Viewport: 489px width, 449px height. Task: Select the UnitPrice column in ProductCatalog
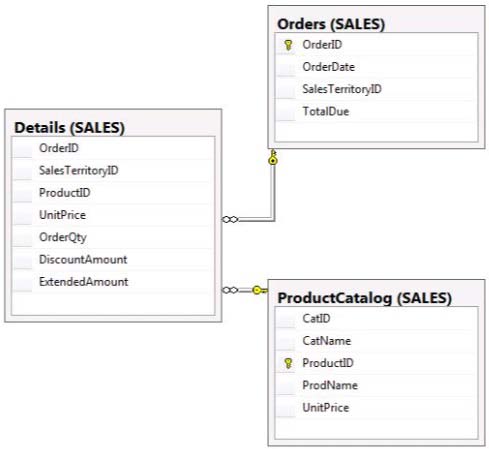point(376,407)
